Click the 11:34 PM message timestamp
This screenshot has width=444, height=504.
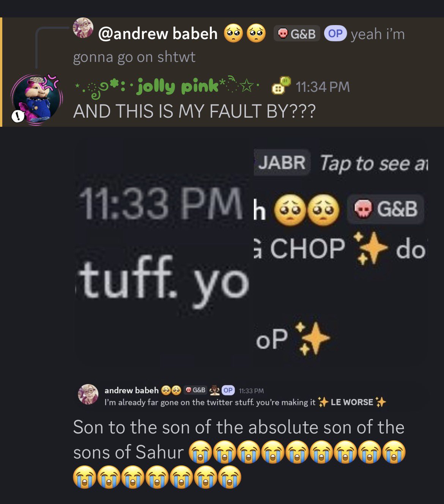coord(323,87)
